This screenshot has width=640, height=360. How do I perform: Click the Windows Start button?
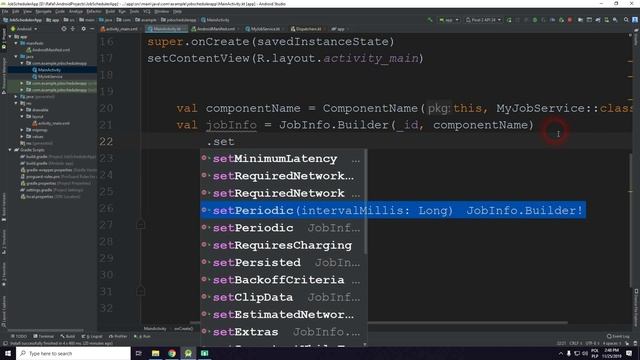click(8, 353)
